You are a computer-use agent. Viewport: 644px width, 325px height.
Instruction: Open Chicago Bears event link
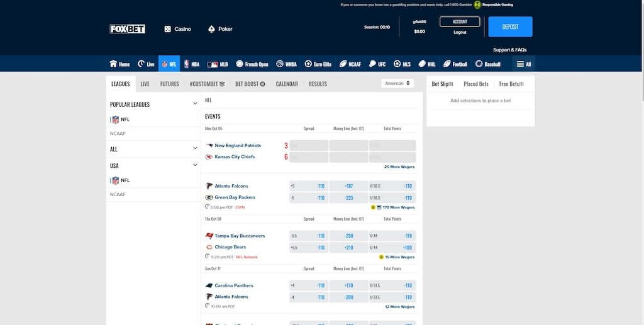pos(230,246)
